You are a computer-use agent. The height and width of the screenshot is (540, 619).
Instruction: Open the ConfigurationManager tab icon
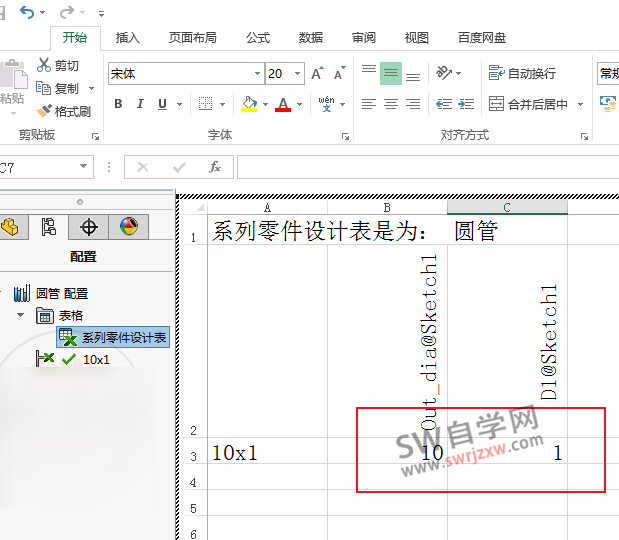(x=49, y=227)
